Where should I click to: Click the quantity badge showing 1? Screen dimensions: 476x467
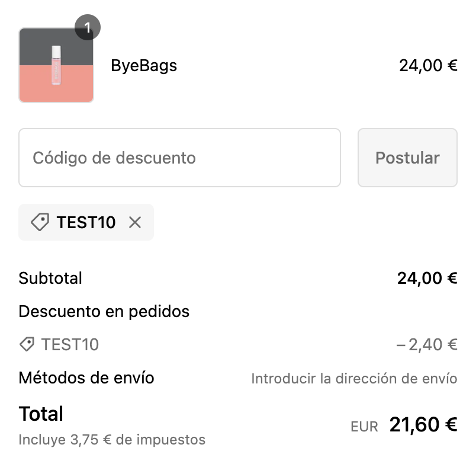(x=88, y=27)
